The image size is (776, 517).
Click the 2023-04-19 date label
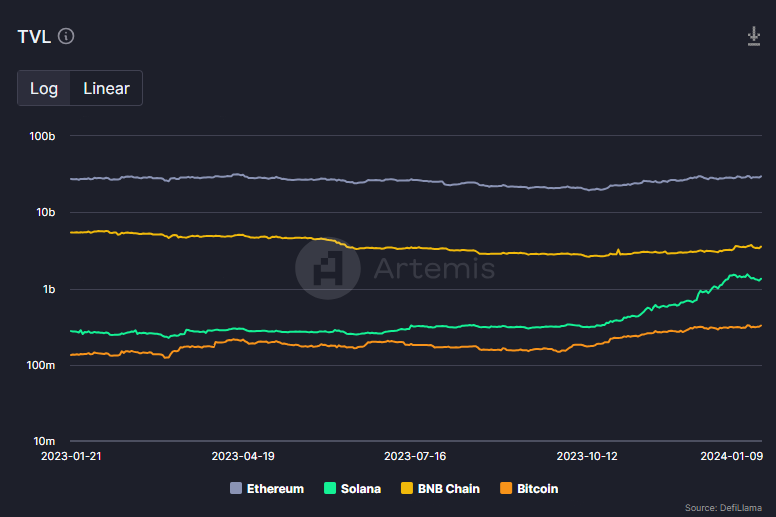(x=243, y=456)
